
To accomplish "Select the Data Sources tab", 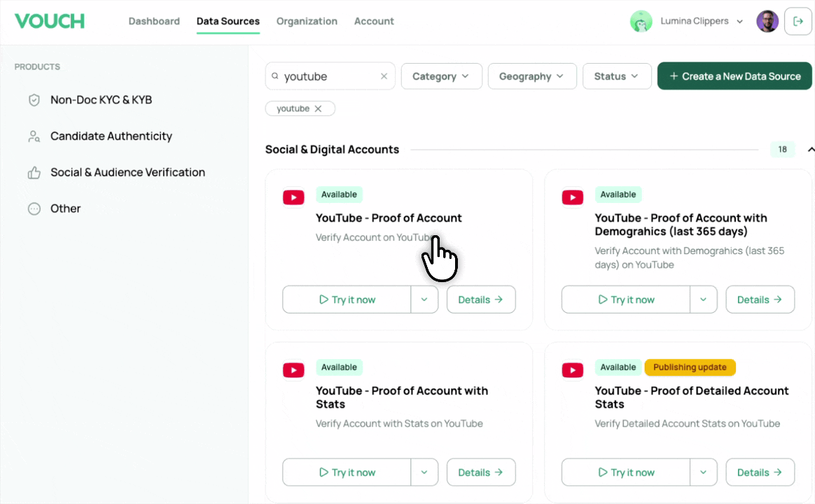I will (x=228, y=21).
